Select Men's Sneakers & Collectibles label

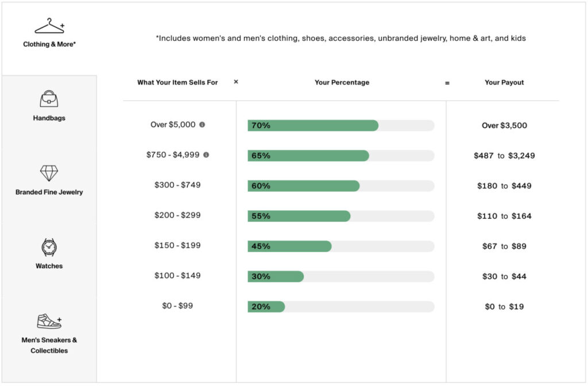[49, 345]
